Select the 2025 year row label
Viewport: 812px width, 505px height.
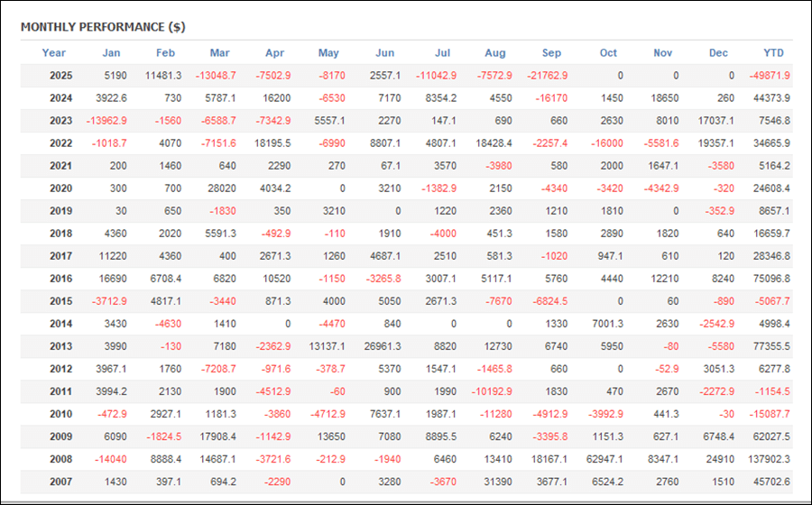click(61, 76)
